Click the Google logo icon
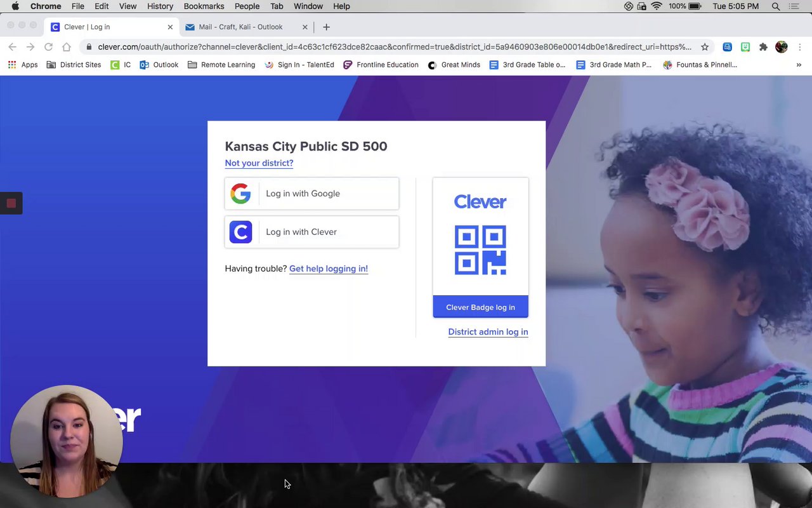The width and height of the screenshot is (812, 508). coord(240,194)
